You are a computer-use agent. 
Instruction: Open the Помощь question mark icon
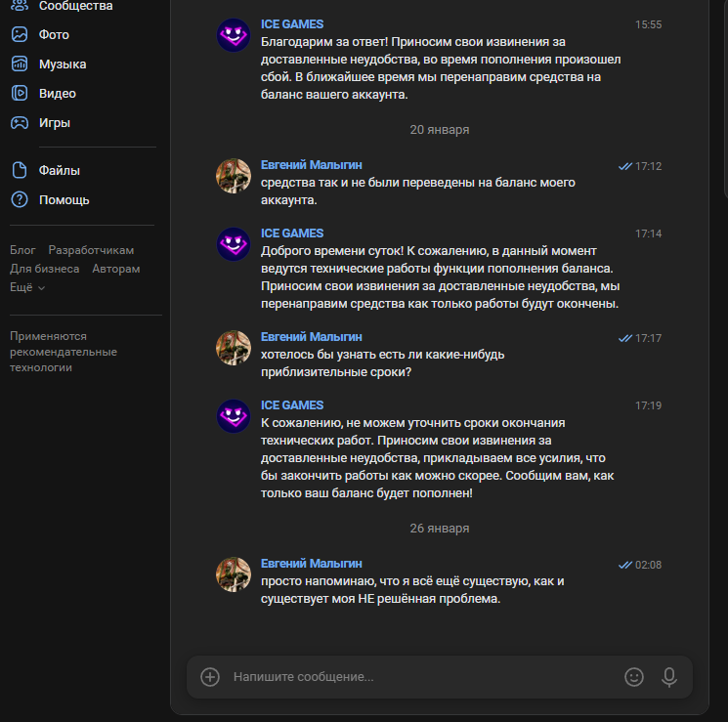(20, 200)
